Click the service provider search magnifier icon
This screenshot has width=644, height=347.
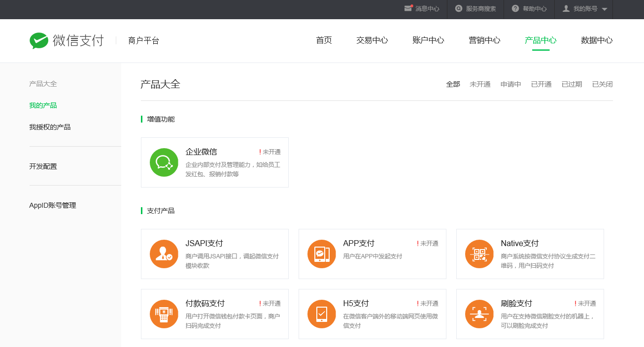click(459, 8)
